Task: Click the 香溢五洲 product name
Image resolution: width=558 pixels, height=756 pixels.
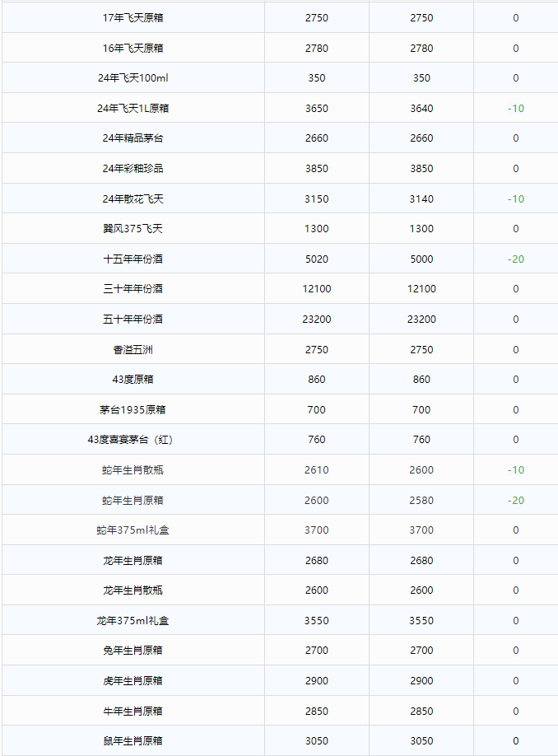Action: pos(133,350)
